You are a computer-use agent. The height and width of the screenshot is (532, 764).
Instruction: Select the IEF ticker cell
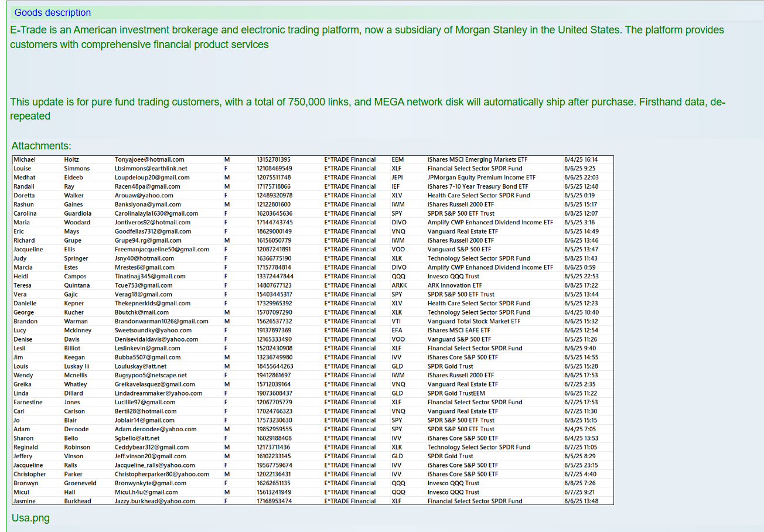pos(396,186)
